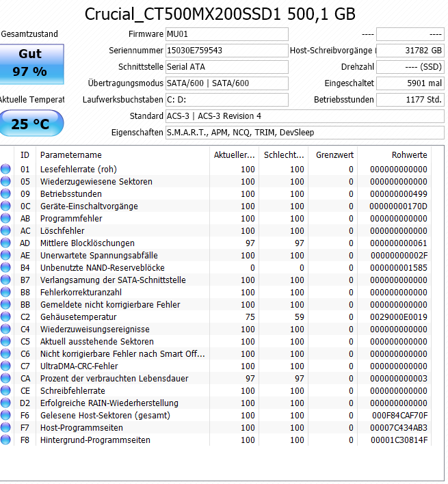The height and width of the screenshot is (484, 448).
Task: Click raw value 000F84CAF70F
Action: [x=400, y=416]
